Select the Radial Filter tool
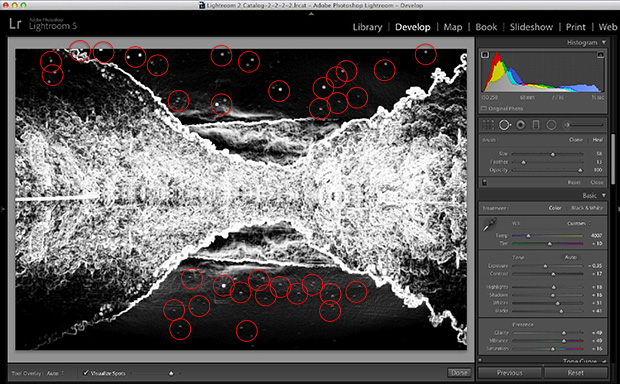 tap(551, 125)
